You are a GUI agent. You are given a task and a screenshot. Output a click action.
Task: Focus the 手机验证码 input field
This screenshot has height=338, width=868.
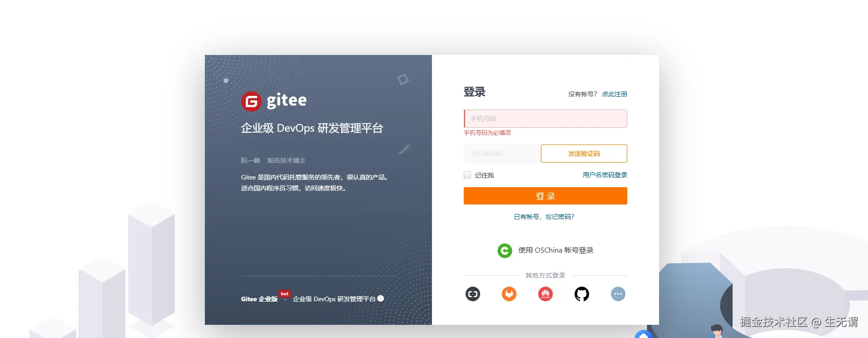click(502, 154)
